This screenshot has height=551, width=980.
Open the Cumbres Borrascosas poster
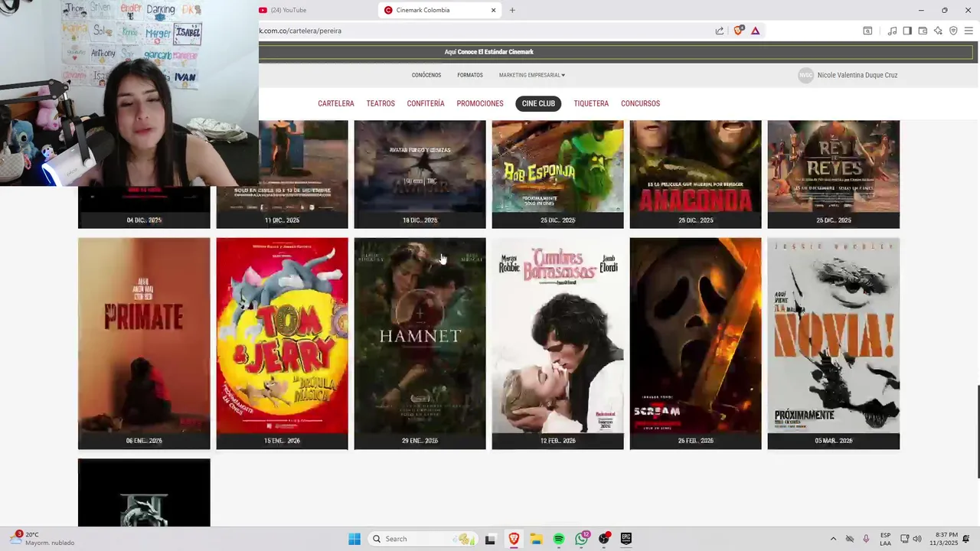tap(557, 343)
